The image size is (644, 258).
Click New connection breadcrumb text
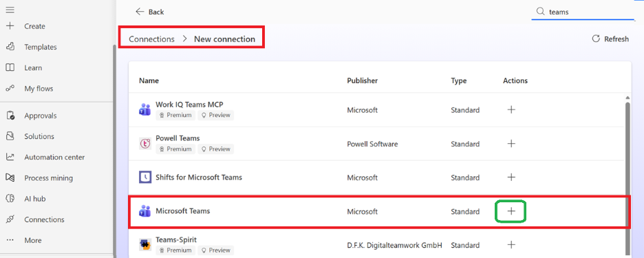tap(225, 39)
